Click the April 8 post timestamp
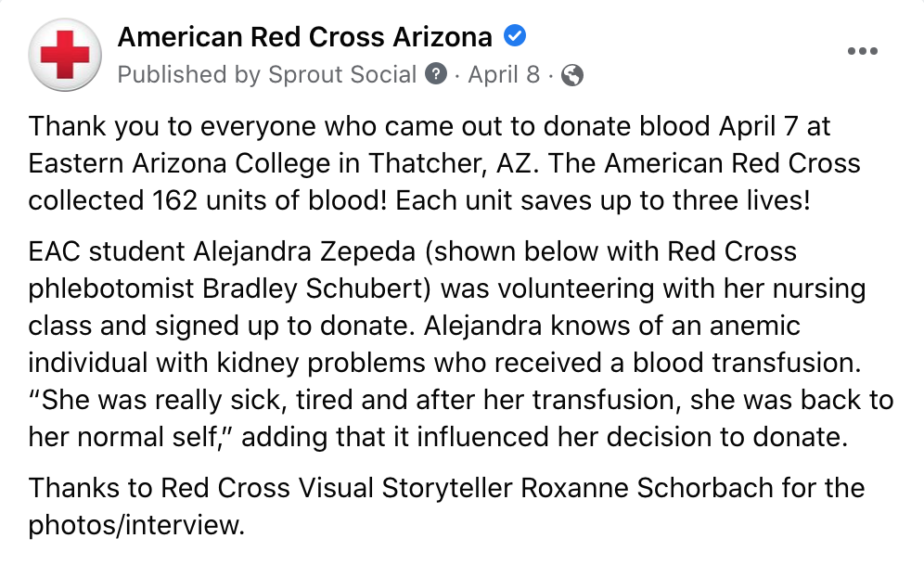 coord(504,74)
